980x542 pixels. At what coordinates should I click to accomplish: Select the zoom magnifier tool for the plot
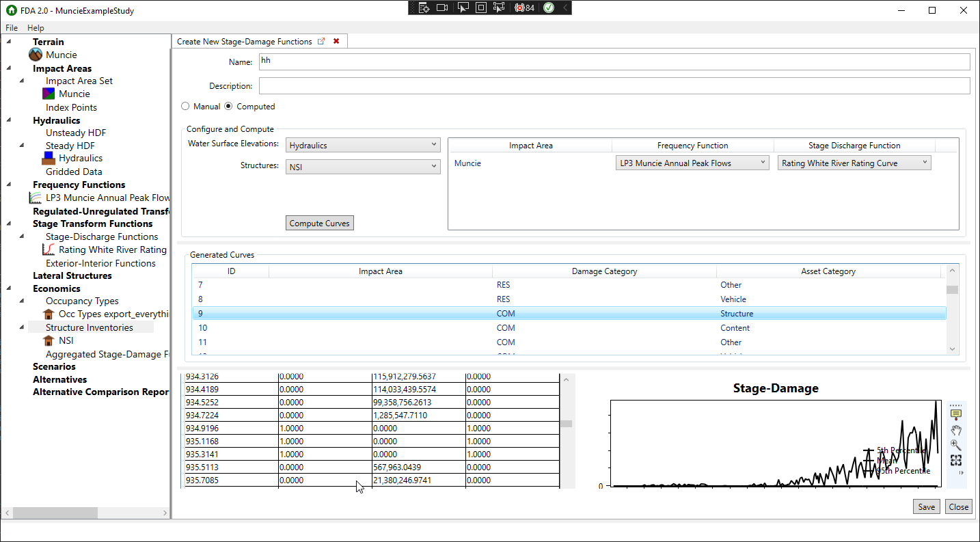click(955, 445)
